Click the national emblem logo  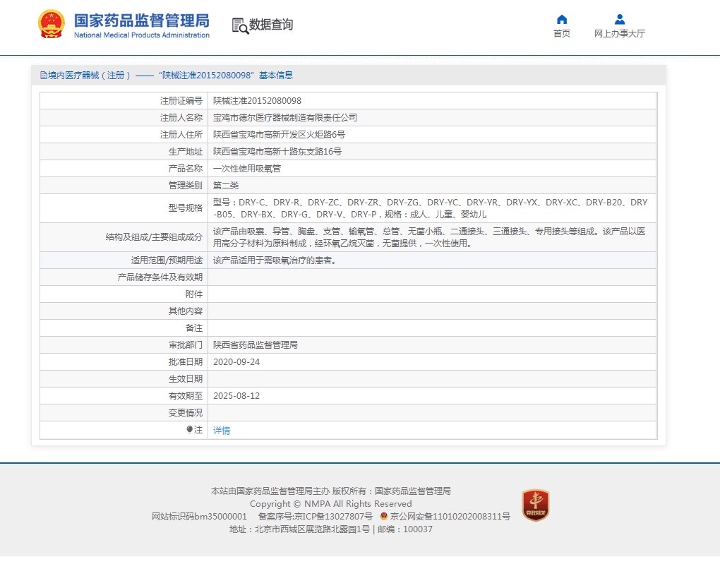[52, 24]
